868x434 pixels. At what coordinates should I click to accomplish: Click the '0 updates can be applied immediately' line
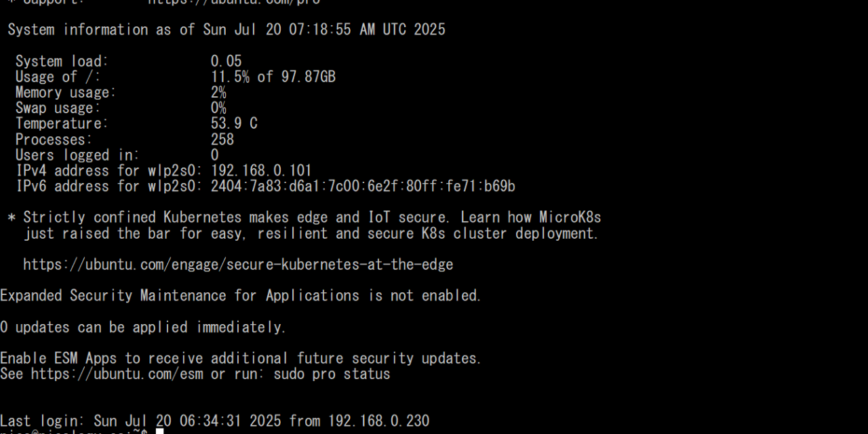click(143, 328)
